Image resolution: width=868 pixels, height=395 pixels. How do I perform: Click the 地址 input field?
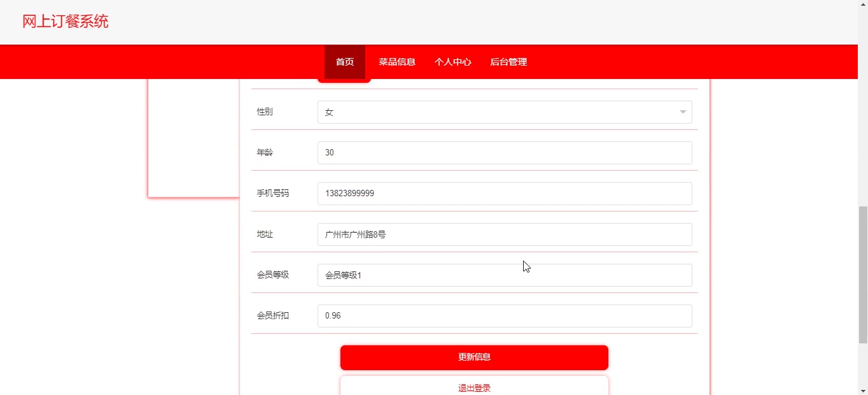[505, 234]
